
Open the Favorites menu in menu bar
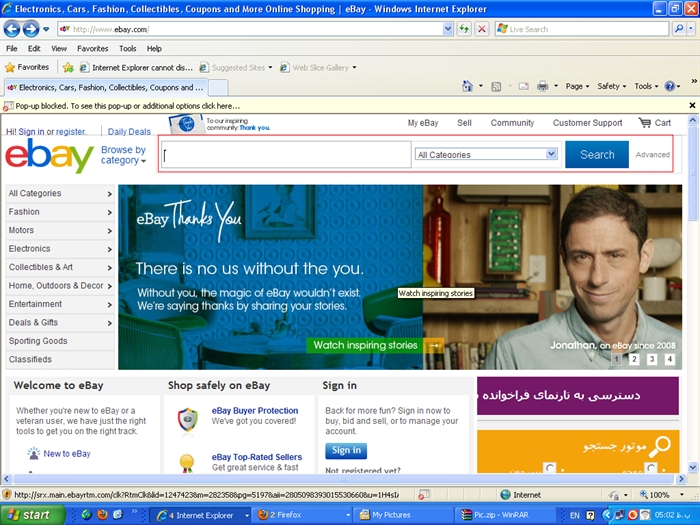coord(92,49)
